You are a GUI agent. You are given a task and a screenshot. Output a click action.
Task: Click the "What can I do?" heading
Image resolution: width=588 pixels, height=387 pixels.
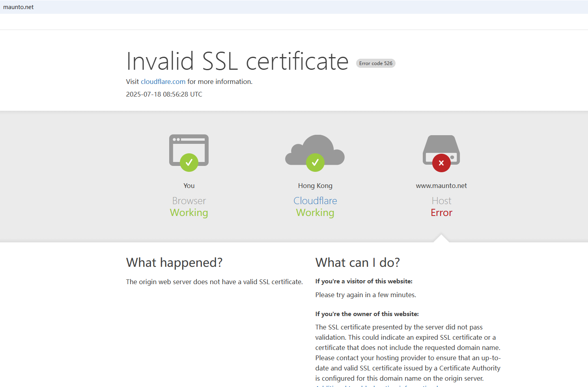[x=358, y=262]
